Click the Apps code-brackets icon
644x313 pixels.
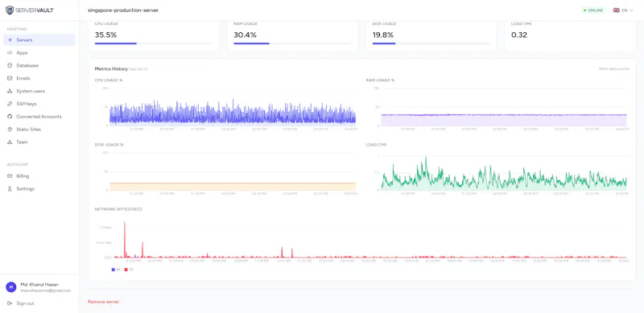pos(10,52)
